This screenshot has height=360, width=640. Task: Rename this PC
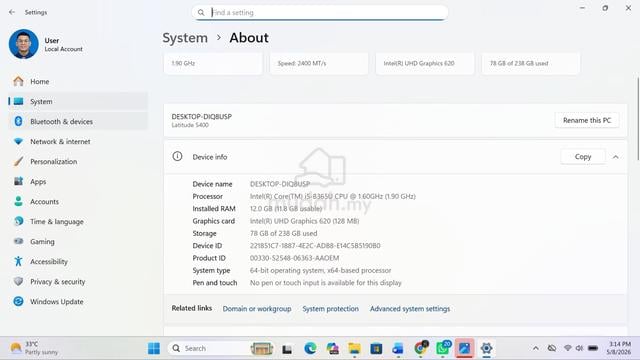coord(587,120)
